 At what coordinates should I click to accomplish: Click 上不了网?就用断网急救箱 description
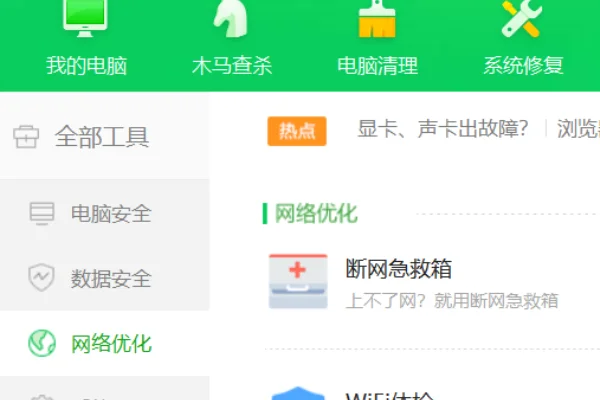pos(452,300)
